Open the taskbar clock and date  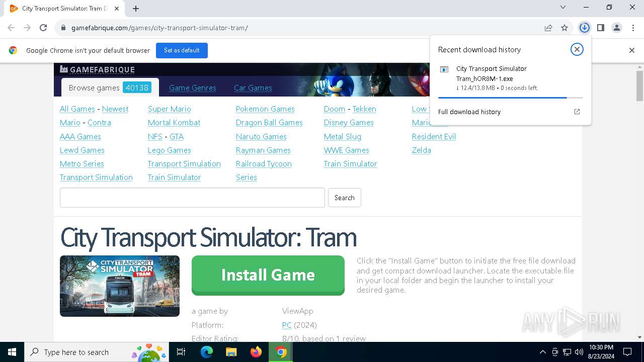pos(601,352)
